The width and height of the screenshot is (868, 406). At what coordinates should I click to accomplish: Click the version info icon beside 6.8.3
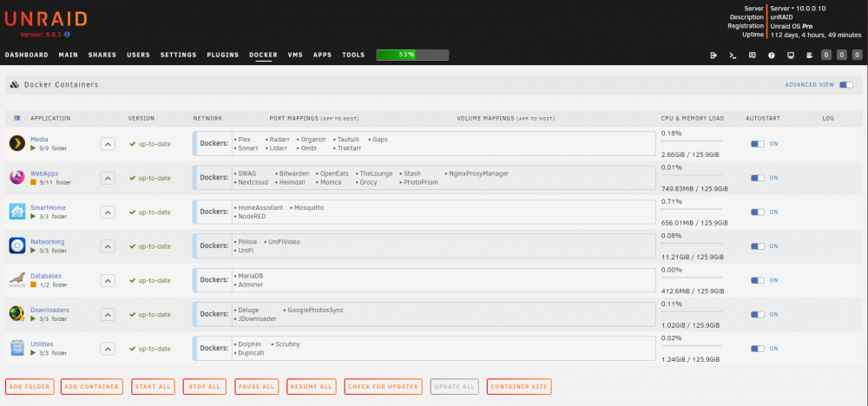coord(67,35)
